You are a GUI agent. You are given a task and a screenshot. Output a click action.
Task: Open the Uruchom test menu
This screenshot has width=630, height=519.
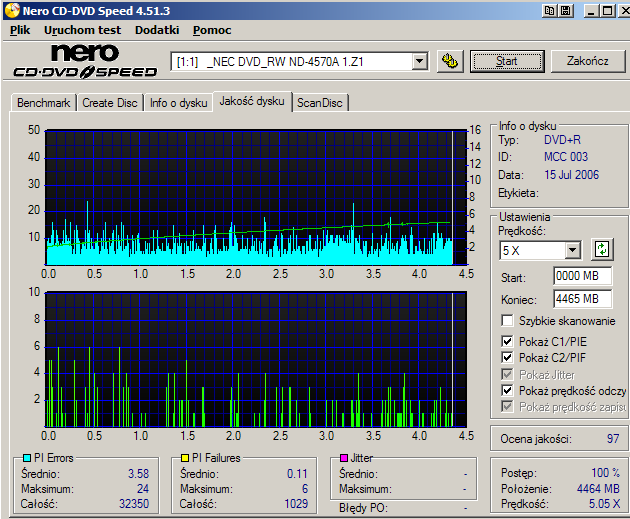[82, 30]
